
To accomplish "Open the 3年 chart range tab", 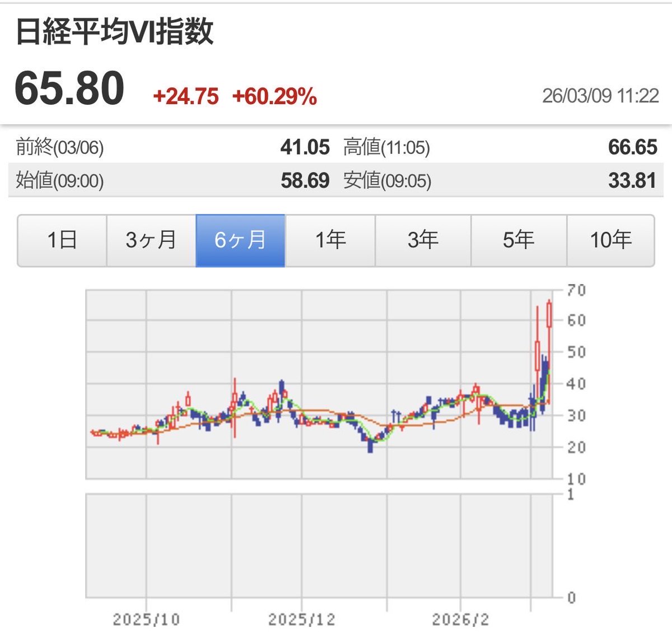I will (x=423, y=240).
